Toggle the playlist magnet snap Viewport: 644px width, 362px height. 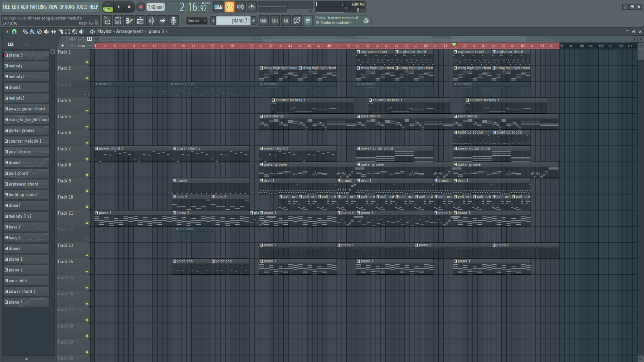(14, 32)
